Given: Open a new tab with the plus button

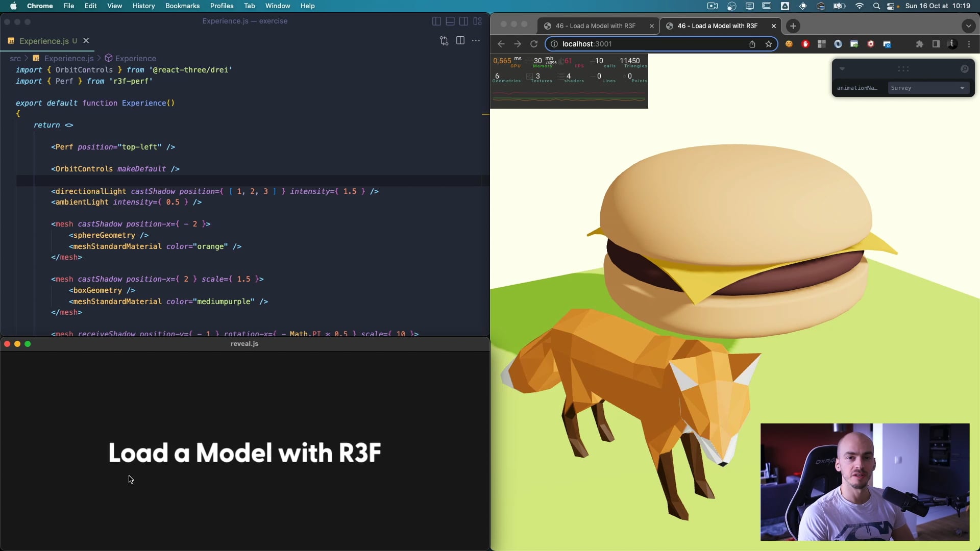Looking at the screenshot, I should click(x=793, y=26).
